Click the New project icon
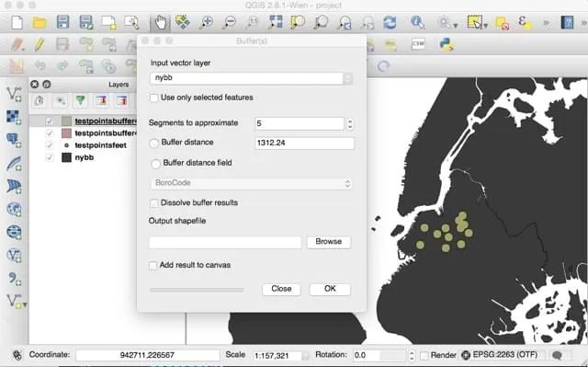The width and height of the screenshot is (588, 367). click(x=17, y=22)
